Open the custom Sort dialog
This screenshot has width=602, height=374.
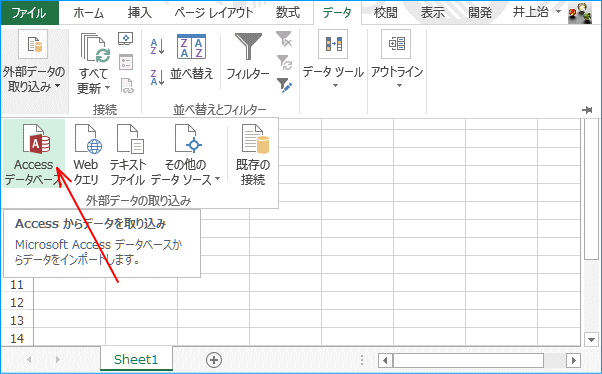point(191,58)
